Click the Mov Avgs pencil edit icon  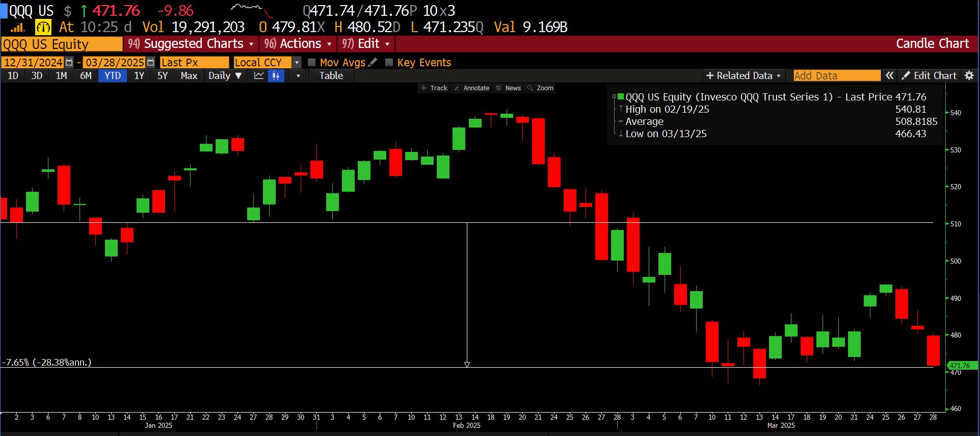(x=373, y=62)
